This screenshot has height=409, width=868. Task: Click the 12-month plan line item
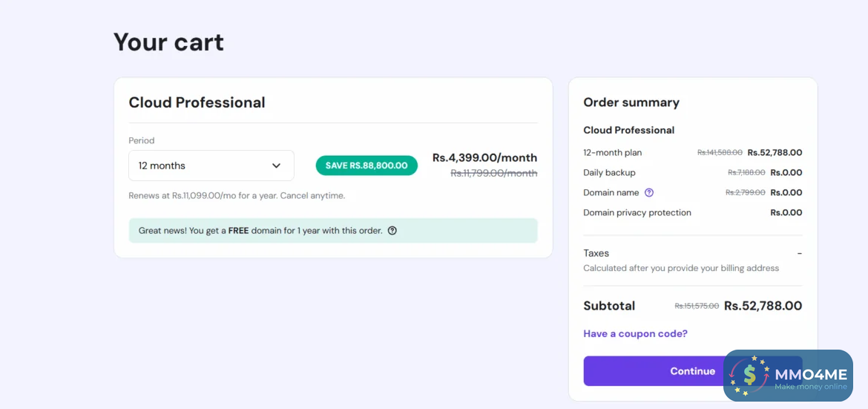(x=613, y=153)
